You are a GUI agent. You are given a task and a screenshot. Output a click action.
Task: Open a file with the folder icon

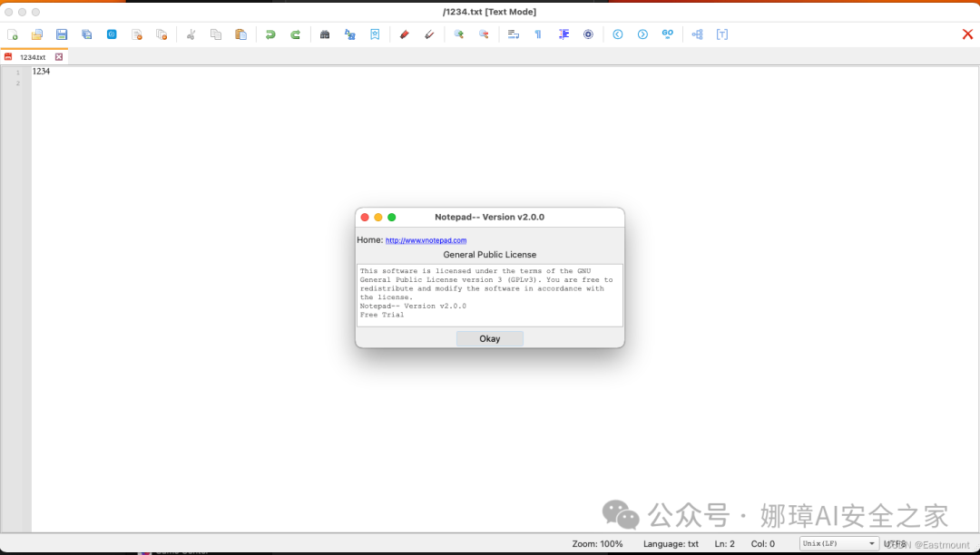[x=37, y=34]
